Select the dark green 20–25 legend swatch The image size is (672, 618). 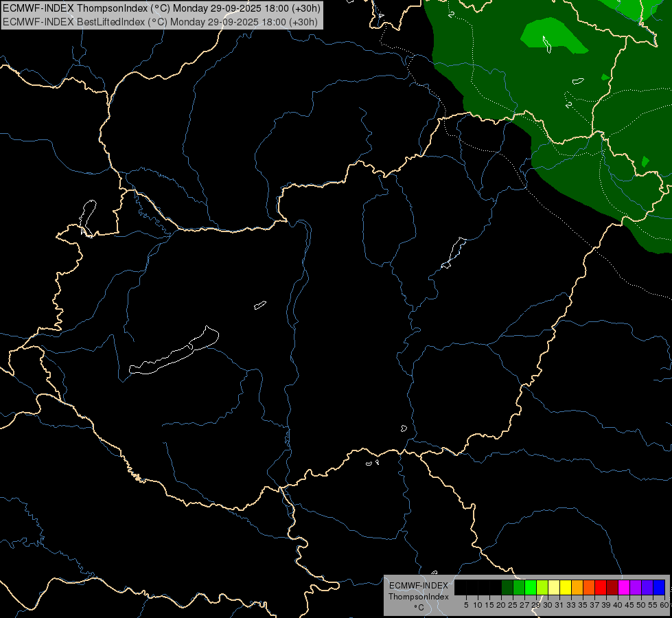point(507,587)
